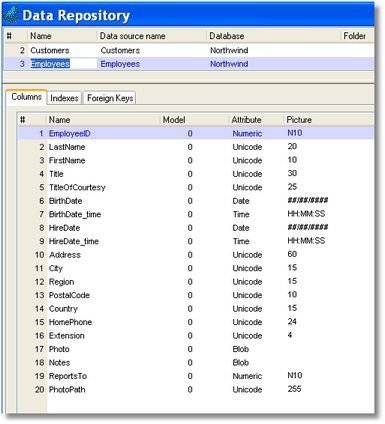Select the Title column row
The width and height of the screenshot is (385, 424).
pyautogui.click(x=196, y=174)
